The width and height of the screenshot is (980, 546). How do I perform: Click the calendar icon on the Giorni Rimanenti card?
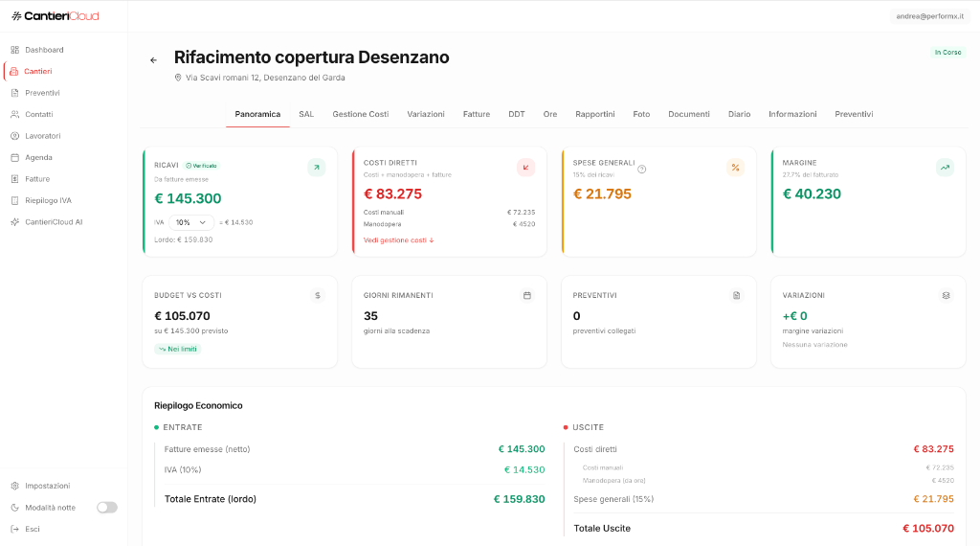click(x=527, y=295)
